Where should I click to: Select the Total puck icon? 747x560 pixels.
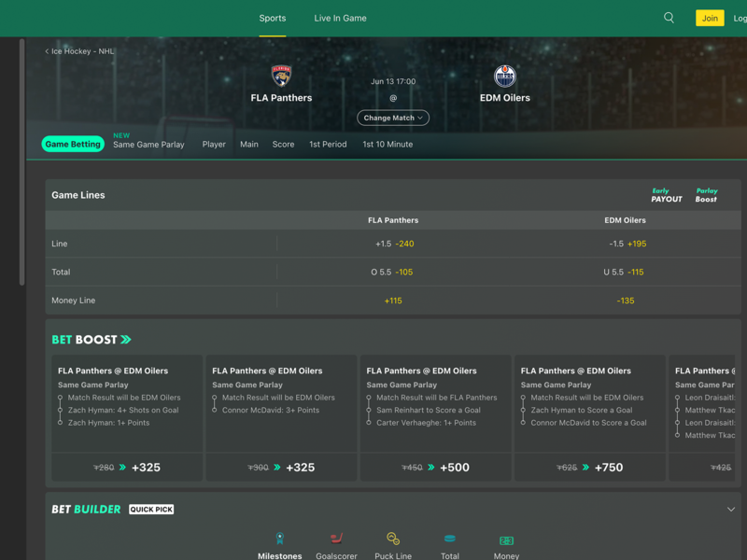point(449,539)
